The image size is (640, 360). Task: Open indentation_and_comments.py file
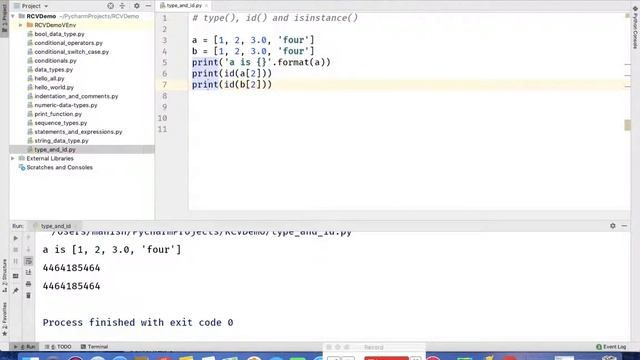click(76, 96)
